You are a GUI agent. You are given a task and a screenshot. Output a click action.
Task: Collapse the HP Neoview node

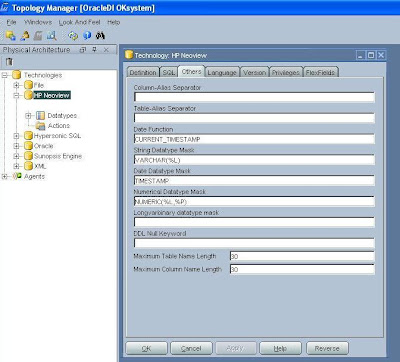pyautogui.click(x=16, y=96)
